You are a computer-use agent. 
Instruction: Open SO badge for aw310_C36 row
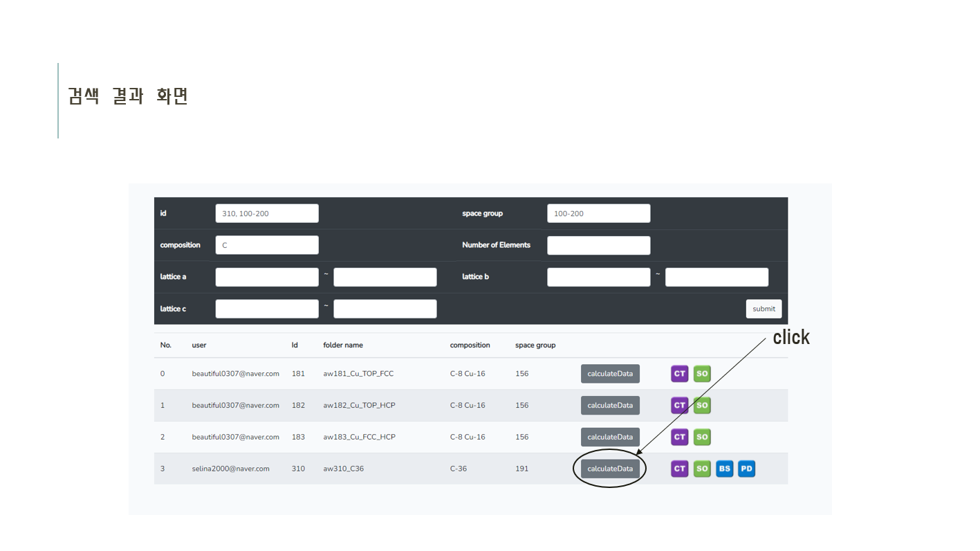[702, 469]
